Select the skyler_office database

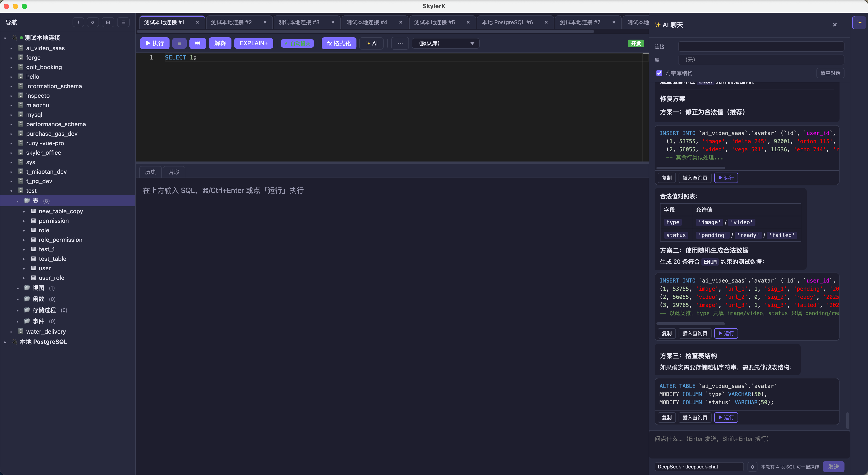click(x=43, y=153)
